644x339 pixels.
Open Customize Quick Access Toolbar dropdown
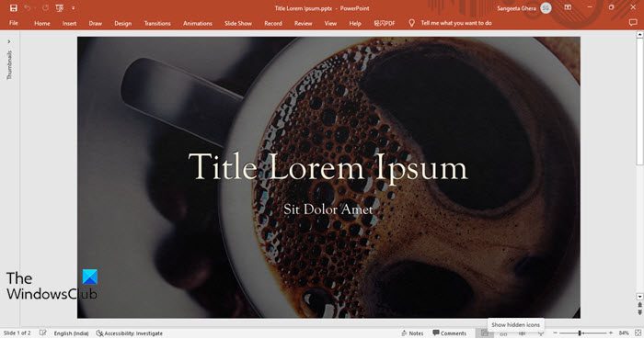pos(73,7)
